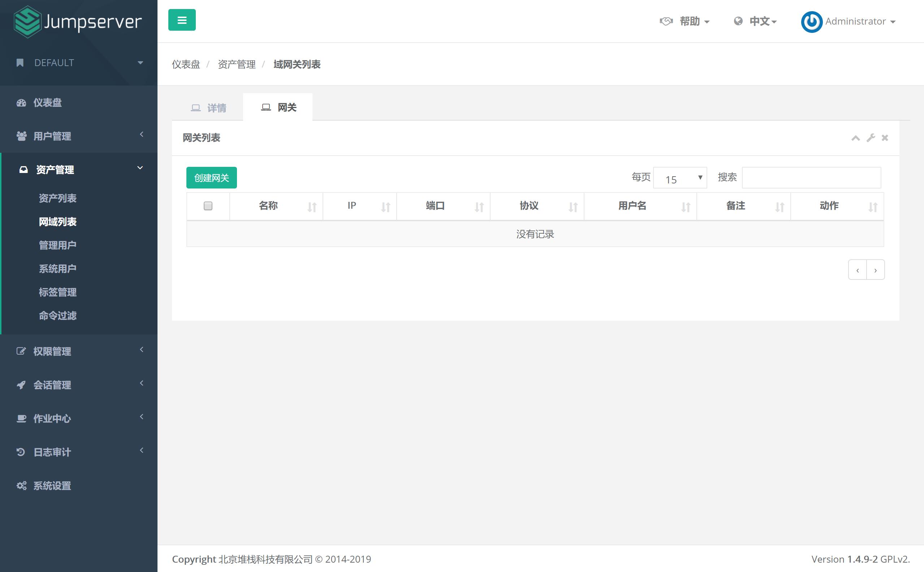Open the 中文 language dropdown
Screen dimensions: 924x572
coord(763,21)
